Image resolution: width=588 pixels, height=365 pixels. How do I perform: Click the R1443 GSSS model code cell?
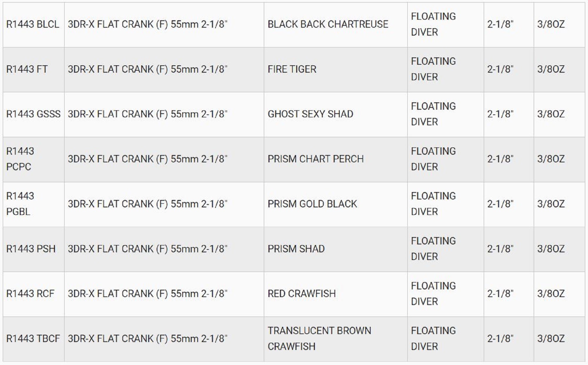(33, 114)
